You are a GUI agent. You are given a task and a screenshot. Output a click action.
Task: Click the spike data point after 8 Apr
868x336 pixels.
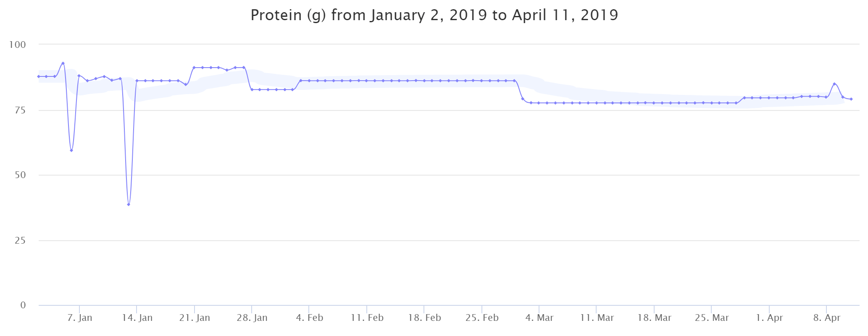tap(834, 84)
